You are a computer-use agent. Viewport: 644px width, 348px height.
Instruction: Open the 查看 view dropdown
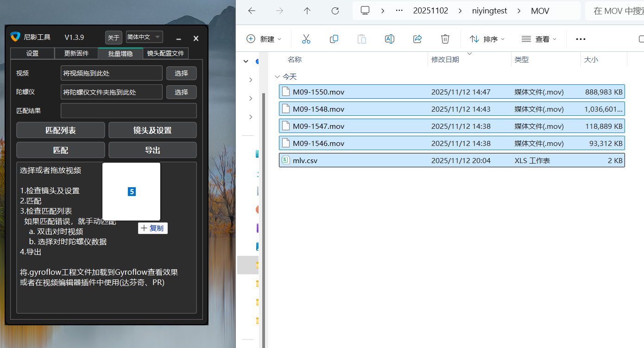point(539,39)
